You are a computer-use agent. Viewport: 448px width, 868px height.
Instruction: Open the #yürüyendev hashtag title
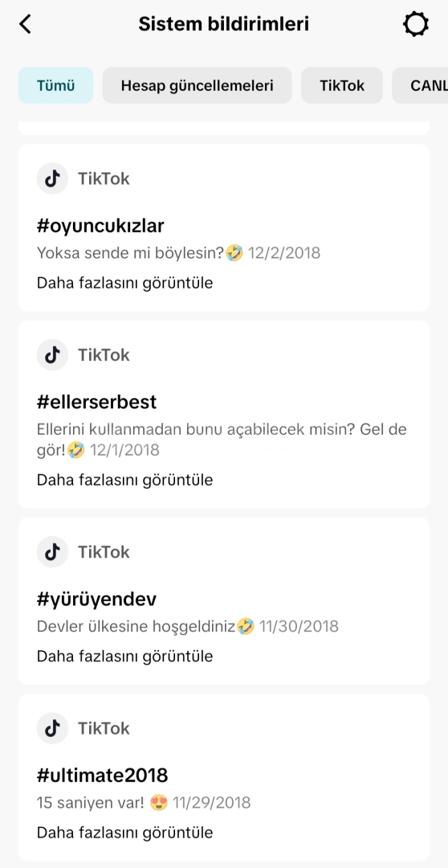(97, 599)
